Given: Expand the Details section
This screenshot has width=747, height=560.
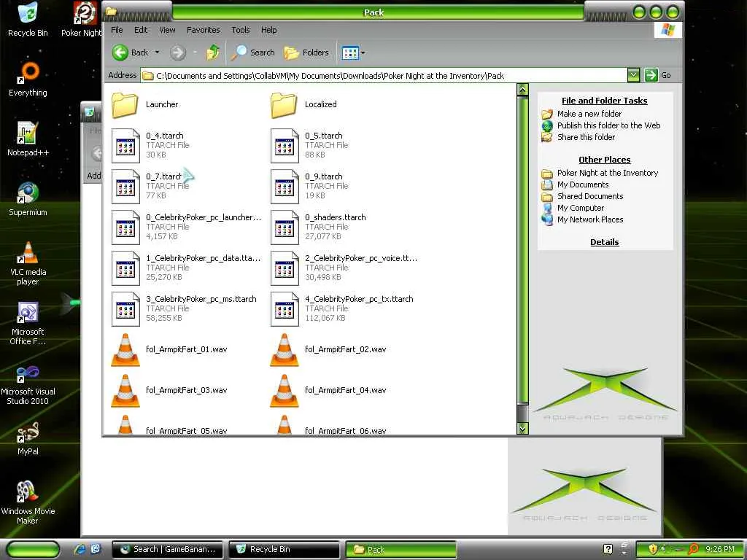Looking at the screenshot, I should coord(605,242).
